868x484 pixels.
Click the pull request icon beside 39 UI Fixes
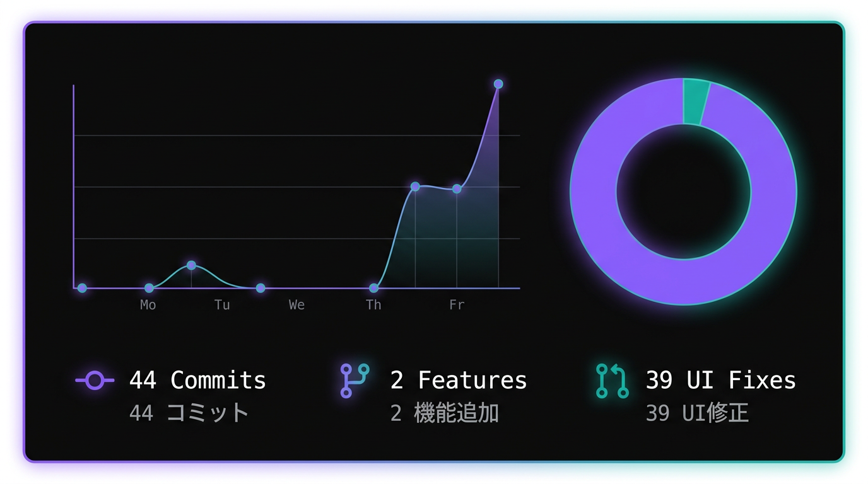[x=612, y=381]
